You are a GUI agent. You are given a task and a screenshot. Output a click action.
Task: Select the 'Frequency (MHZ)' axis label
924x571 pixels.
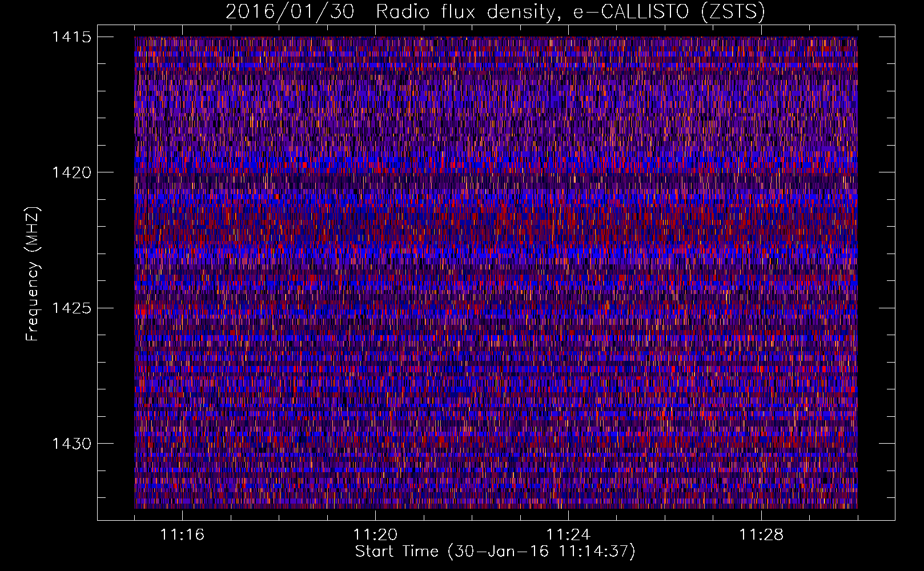(33, 274)
